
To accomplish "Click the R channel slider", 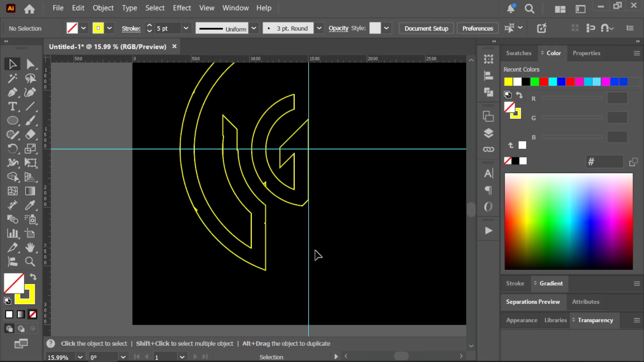I will (572, 98).
